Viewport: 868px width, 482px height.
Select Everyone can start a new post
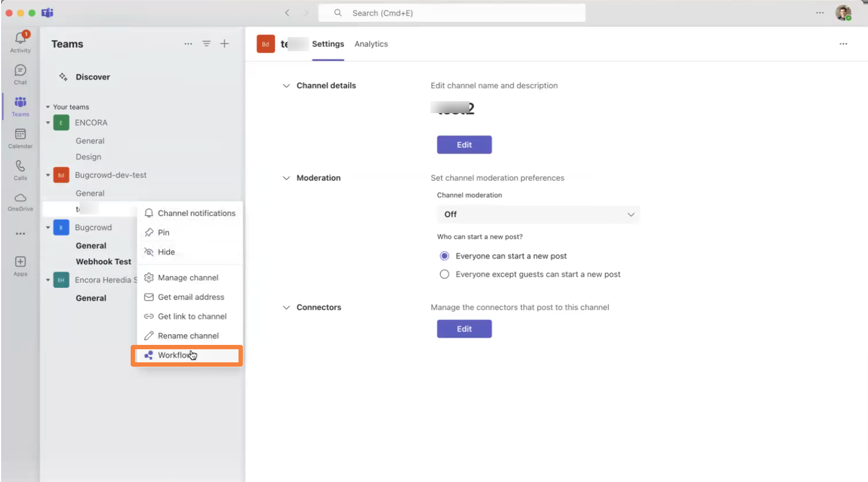click(x=444, y=256)
